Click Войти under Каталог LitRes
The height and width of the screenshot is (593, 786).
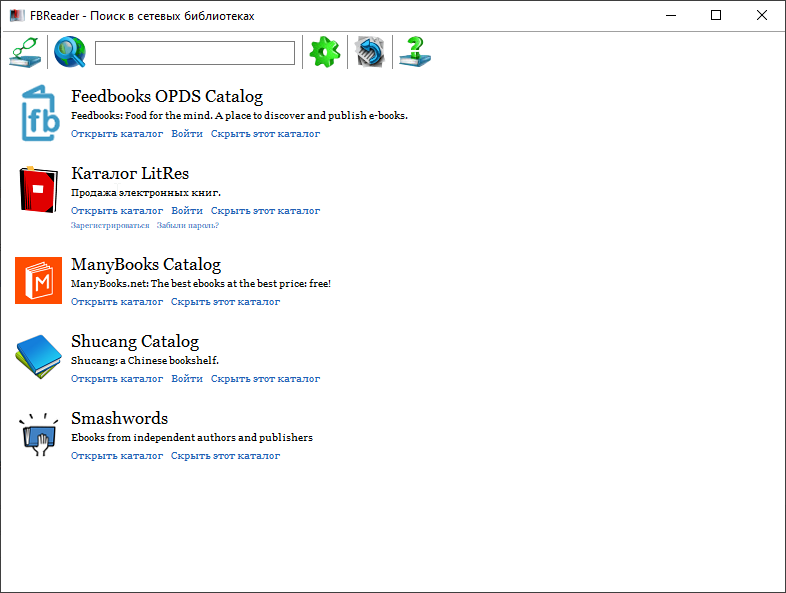187,211
